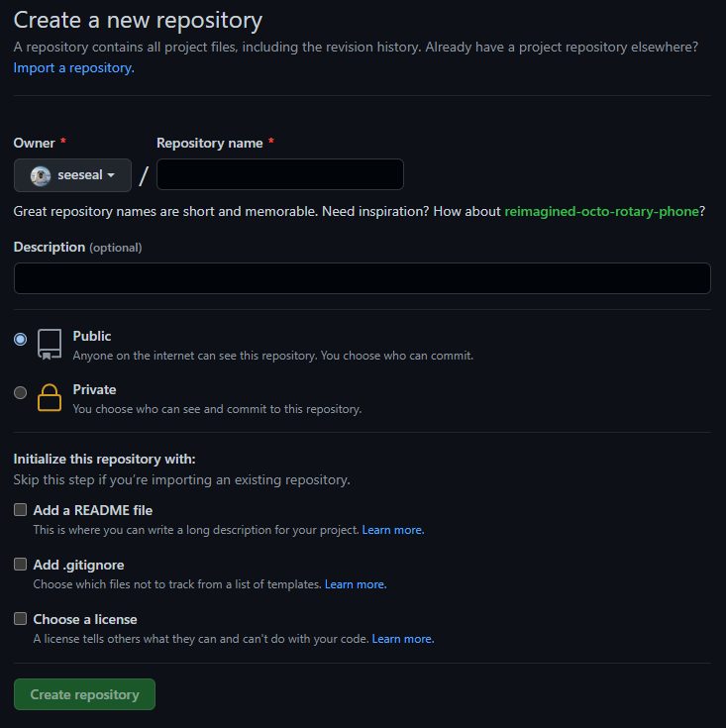Viewport: 726px width, 728px height.
Task: Click the Add a README file label
Action: click(93, 510)
